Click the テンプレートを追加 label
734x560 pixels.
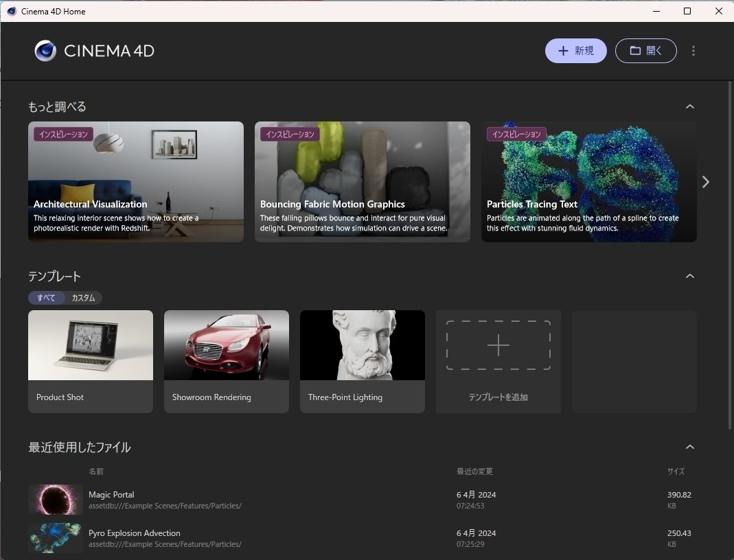tap(498, 397)
